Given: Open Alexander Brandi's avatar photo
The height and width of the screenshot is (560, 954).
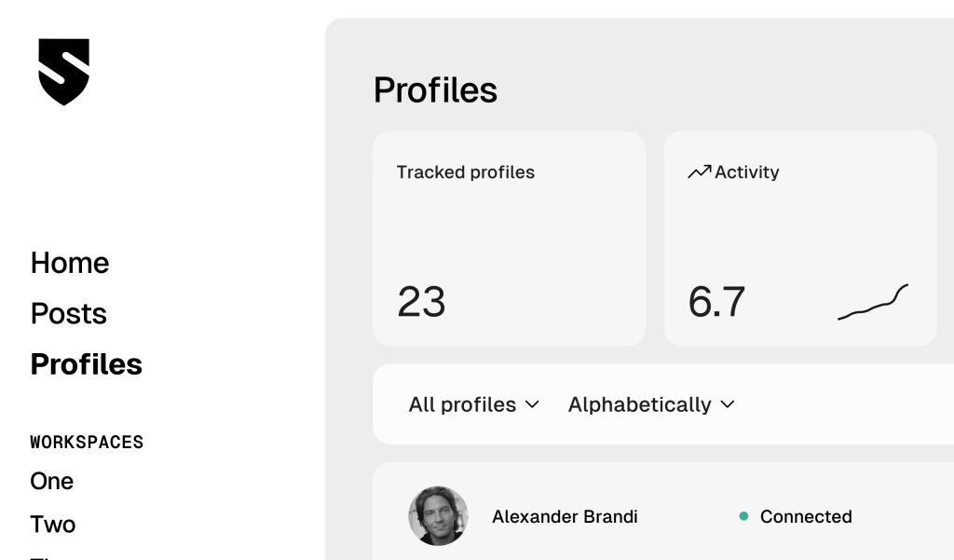Looking at the screenshot, I should 438,515.
